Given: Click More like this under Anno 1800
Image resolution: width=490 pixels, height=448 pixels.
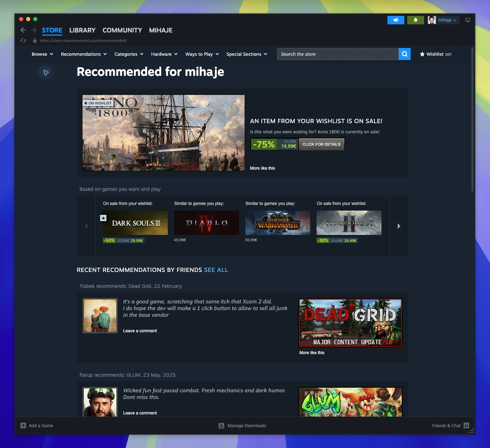Looking at the screenshot, I should pos(263,168).
